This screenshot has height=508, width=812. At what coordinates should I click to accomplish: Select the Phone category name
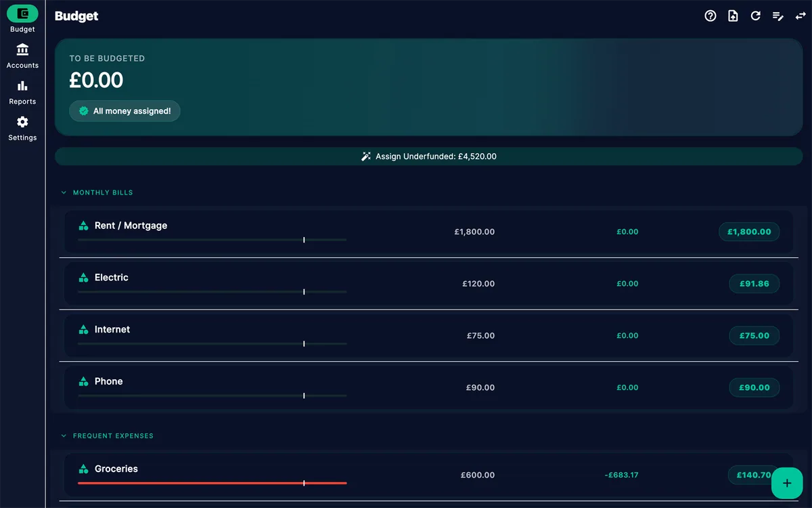click(x=109, y=381)
